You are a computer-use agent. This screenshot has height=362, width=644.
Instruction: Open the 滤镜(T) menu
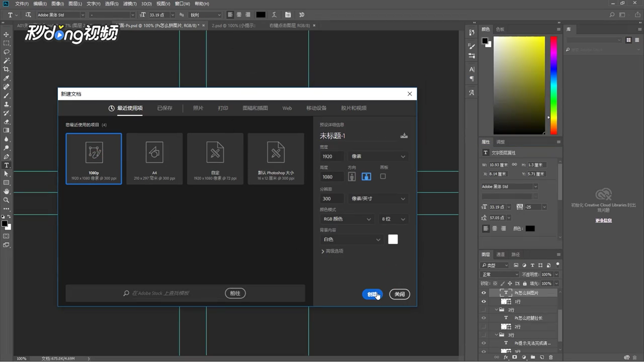[129, 4]
